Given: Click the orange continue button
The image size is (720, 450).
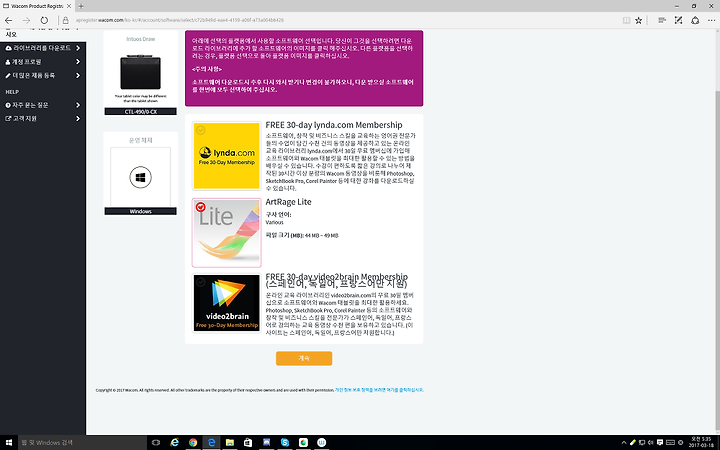Looking at the screenshot, I should pyautogui.click(x=304, y=358).
